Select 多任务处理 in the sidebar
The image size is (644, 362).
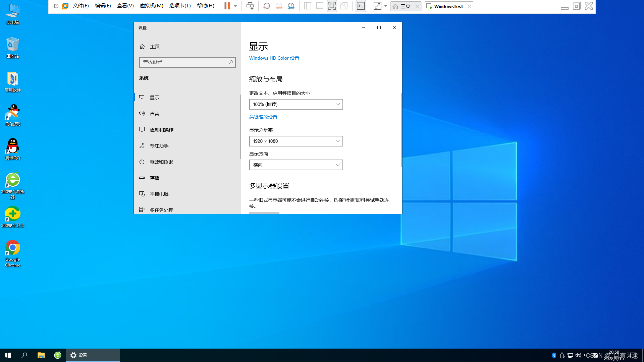(187, 209)
